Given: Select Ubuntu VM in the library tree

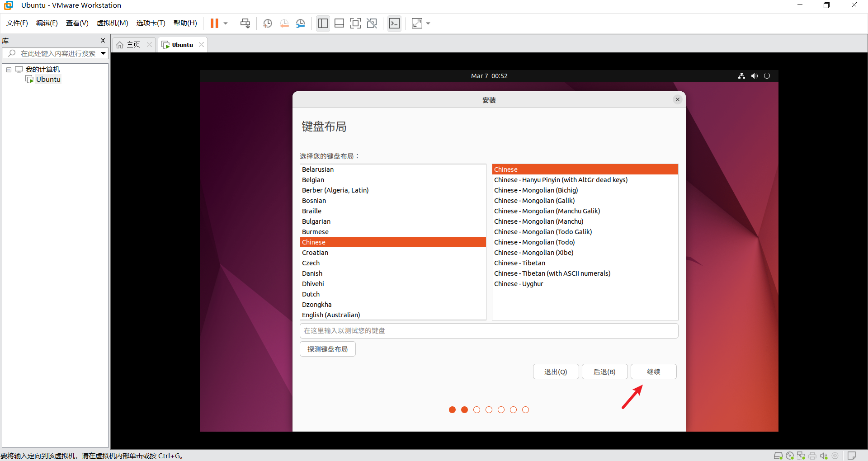Looking at the screenshot, I should [x=48, y=80].
